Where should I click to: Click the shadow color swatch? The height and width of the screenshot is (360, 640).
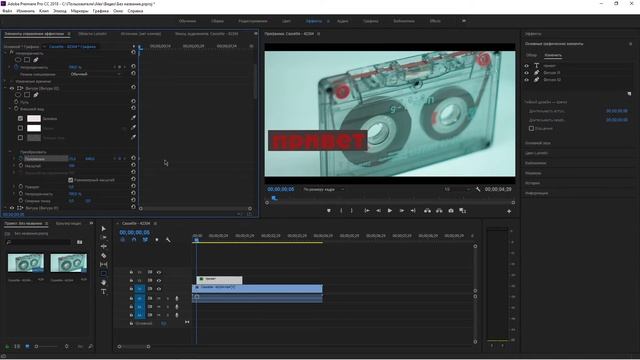click(34, 138)
